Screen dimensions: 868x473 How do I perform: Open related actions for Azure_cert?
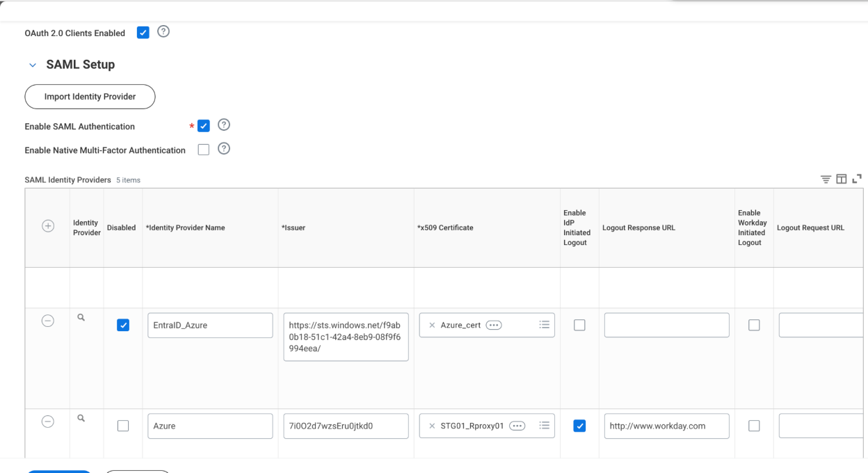tap(494, 326)
